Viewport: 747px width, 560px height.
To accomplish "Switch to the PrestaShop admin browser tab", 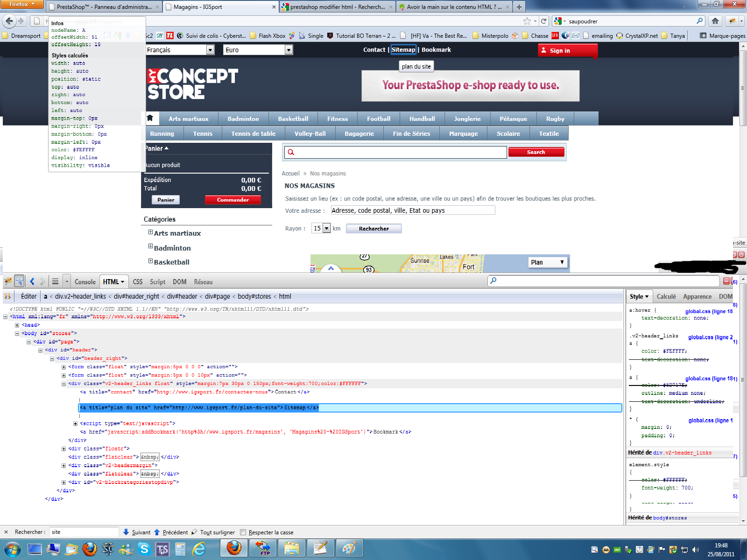I will 104,7.
